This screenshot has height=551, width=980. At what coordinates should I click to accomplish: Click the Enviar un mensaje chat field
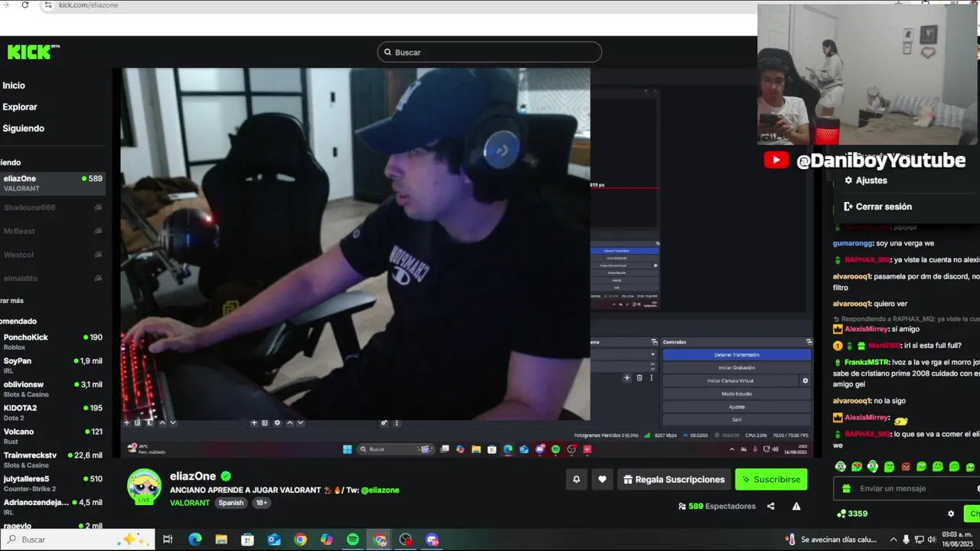point(907,488)
